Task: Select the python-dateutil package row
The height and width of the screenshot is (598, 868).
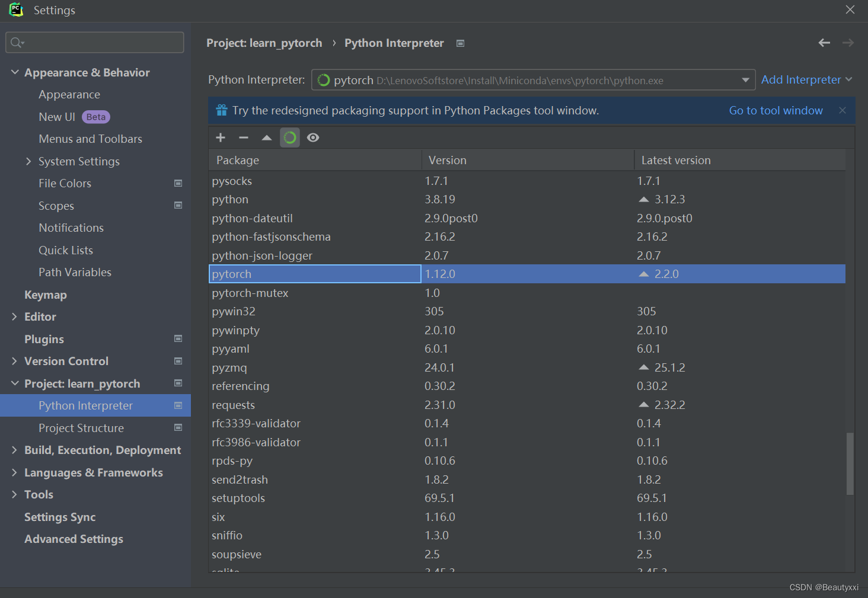Action: [527, 218]
